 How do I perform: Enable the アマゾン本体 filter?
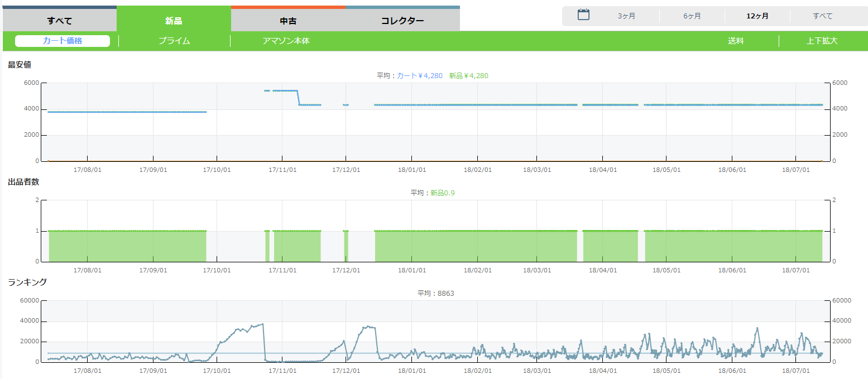[x=286, y=41]
